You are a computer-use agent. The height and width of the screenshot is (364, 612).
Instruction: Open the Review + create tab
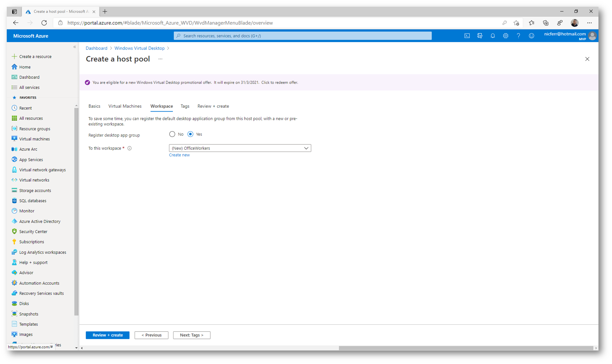tap(213, 106)
